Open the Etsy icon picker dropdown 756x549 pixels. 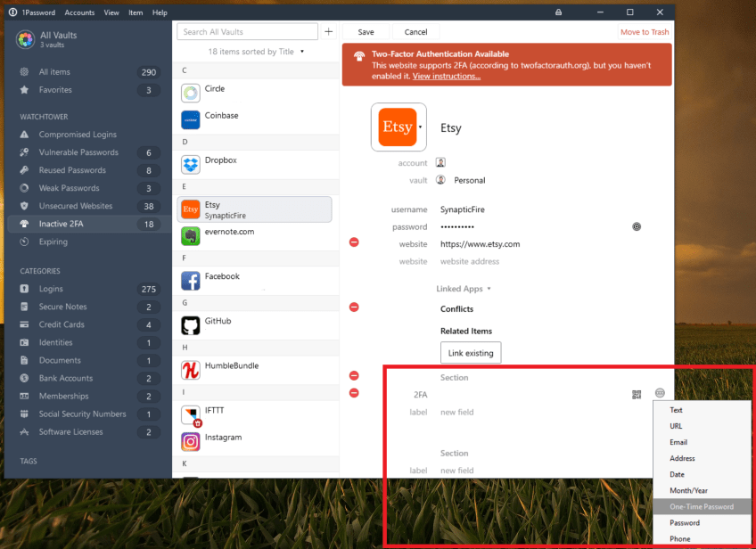[420, 127]
